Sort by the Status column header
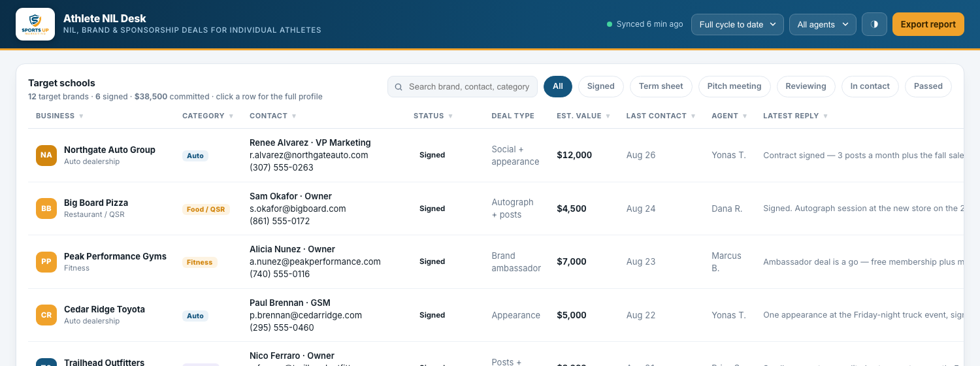This screenshot has width=980, height=366. pyautogui.click(x=433, y=116)
